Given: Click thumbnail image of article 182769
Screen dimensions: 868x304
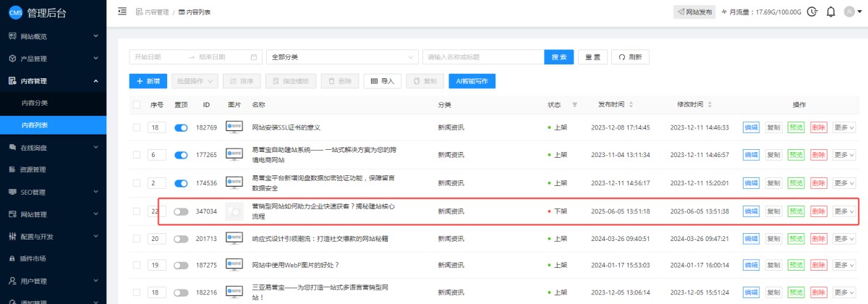Looking at the screenshot, I should (x=234, y=127).
